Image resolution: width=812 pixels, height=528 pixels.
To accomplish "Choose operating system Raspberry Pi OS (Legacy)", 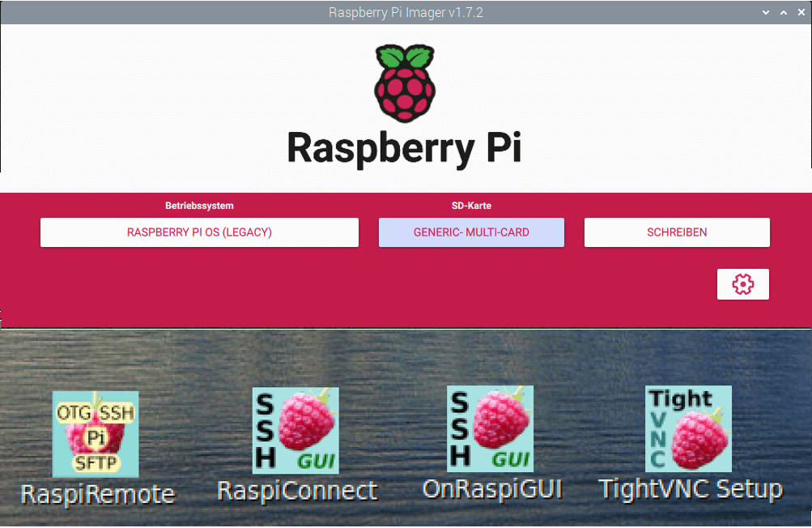I will point(199,232).
